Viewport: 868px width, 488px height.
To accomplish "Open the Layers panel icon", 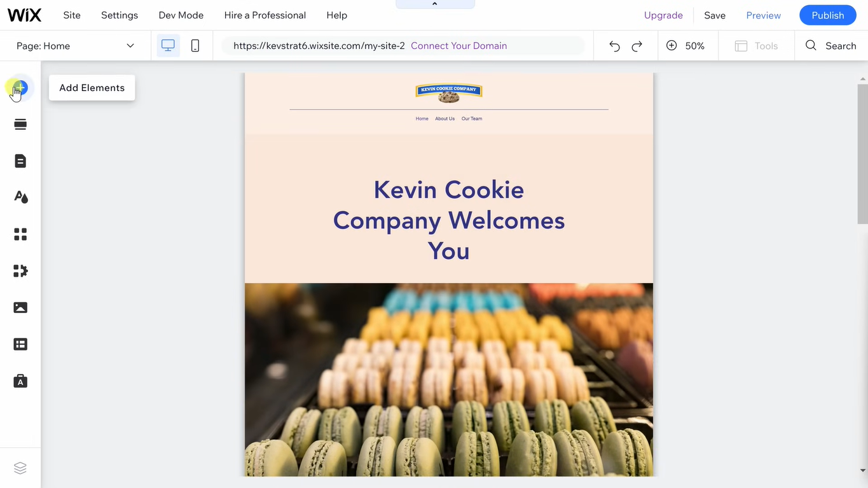I will [x=20, y=468].
